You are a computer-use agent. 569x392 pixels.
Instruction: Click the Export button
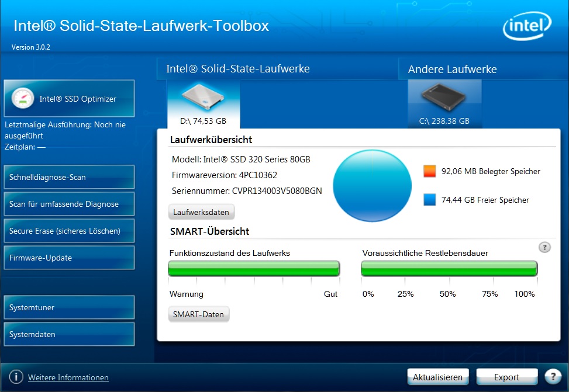pyautogui.click(x=507, y=377)
